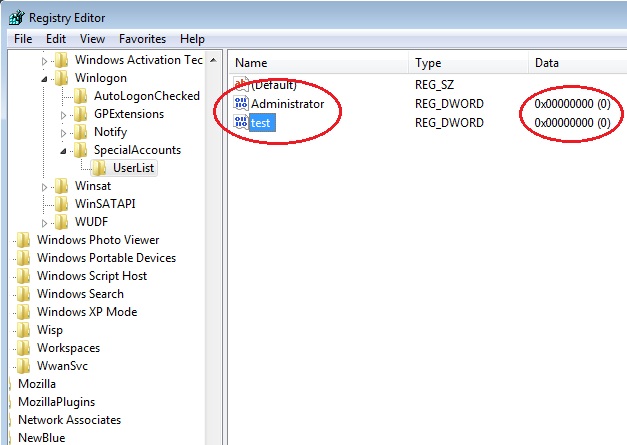The width and height of the screenshot is (627, 445).
Task: Expand the Notify key
Action: coord(63,133)
